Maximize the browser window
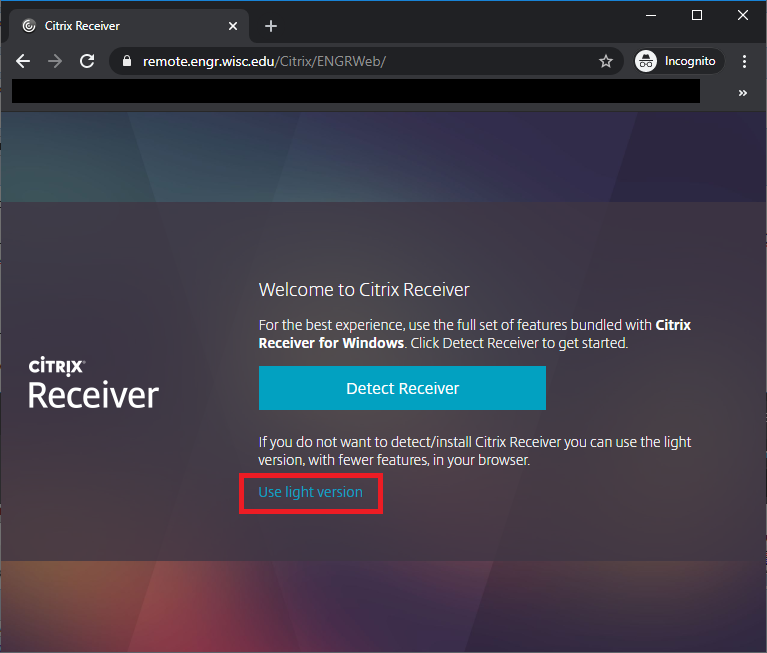This screenshot has width=767, height=653. tap(697, 16)
